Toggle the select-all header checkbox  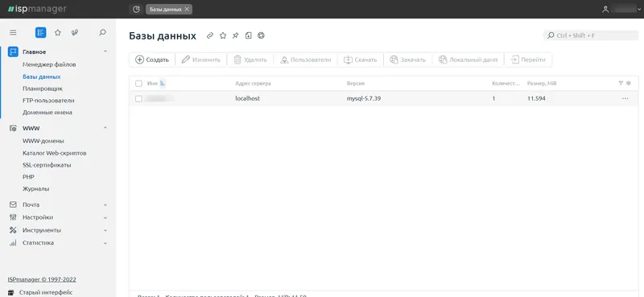coord(138,84)
